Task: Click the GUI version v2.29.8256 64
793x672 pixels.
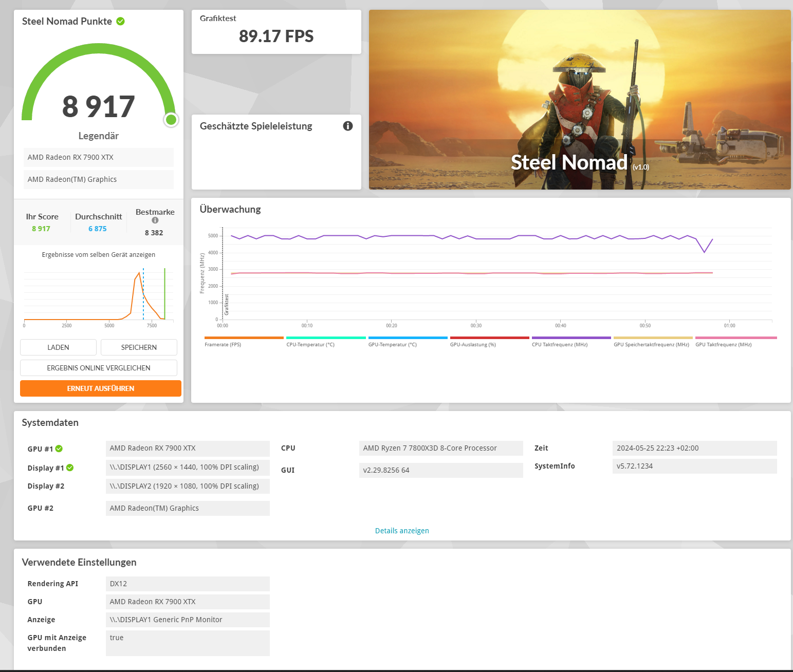Action: tap(441, 470)
